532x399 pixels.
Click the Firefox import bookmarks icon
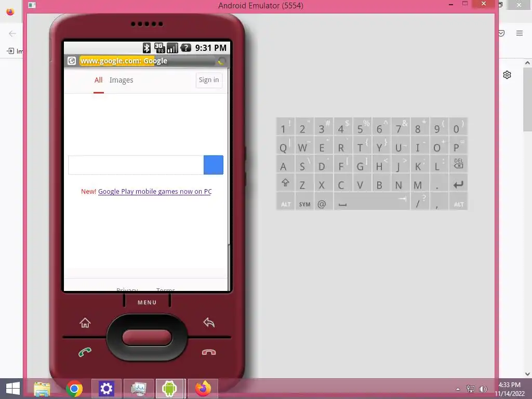(10, 51)
